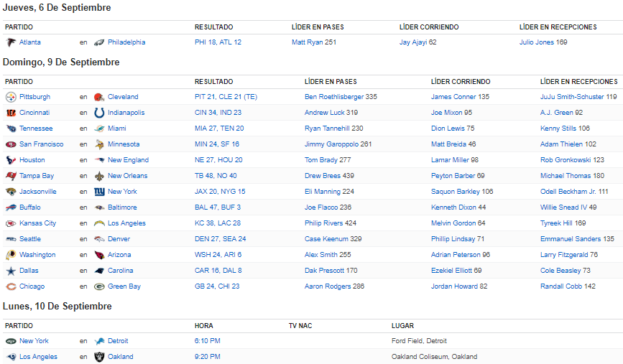
Task: Open the KC 38, LAC 28 result
Action: (x=217, y=223)
